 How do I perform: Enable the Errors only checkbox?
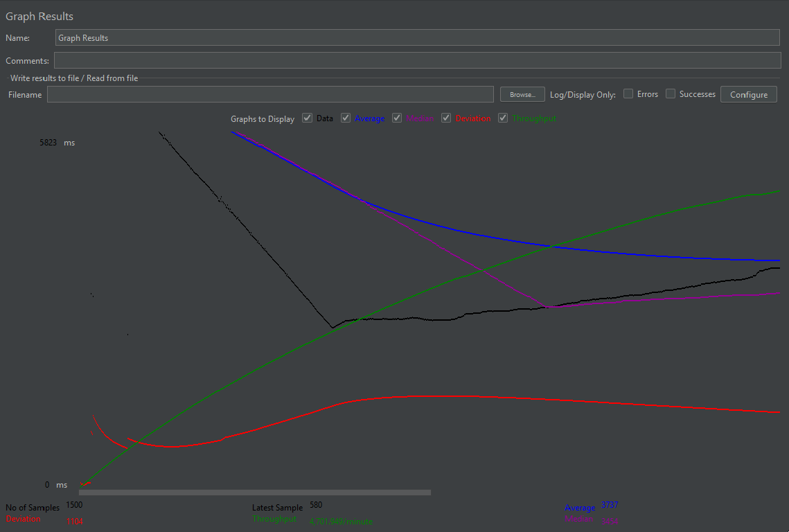[628, 94]
